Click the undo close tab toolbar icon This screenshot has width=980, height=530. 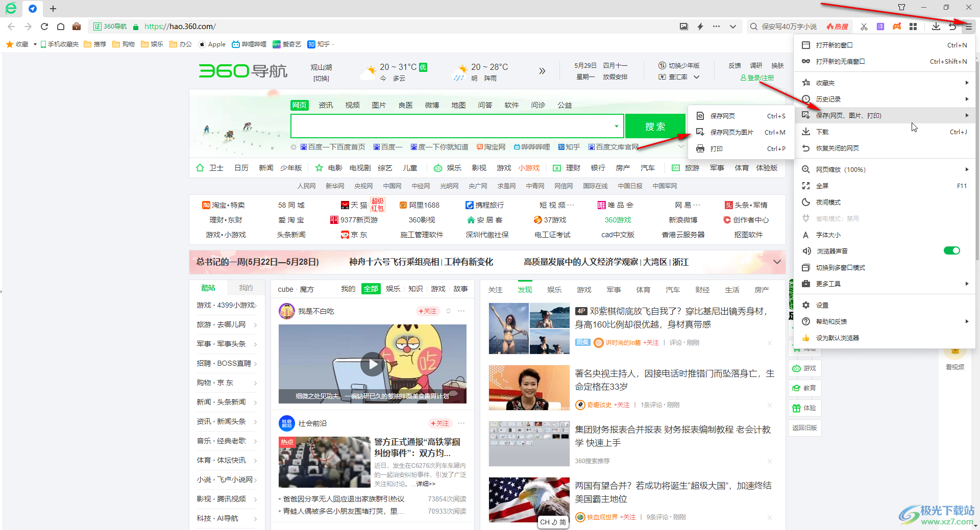coord(952,27)
